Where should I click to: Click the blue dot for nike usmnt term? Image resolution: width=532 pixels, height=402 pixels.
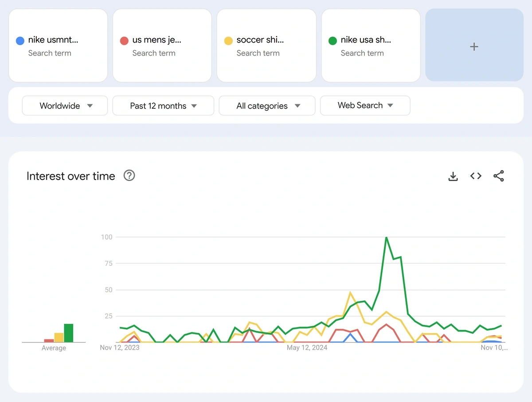20,40
